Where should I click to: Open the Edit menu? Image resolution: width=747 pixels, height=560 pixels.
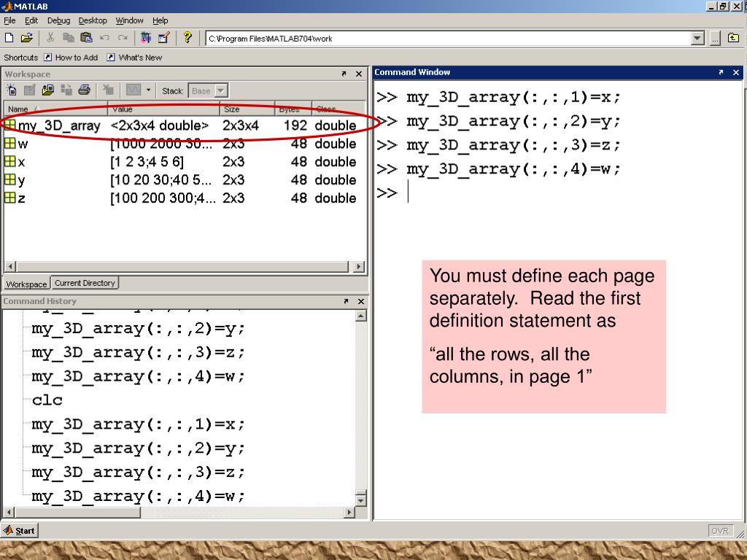coord(31,20)
